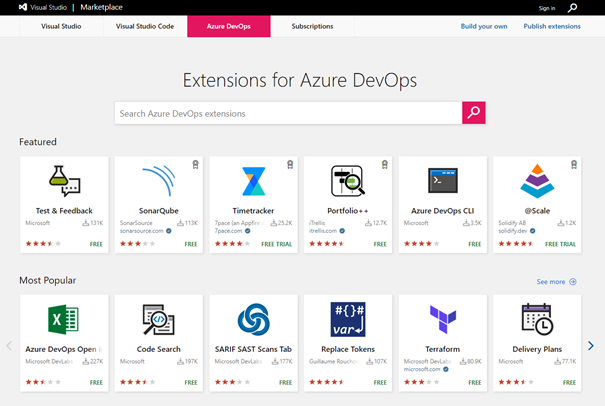Click the Timetracker card title
This screenshot has height=406, width=605.
pyautogui.click(x=253, y=211)
